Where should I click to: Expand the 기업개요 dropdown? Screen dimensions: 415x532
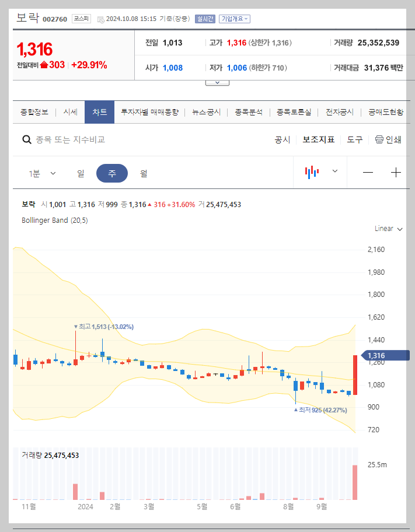(235, 19)
